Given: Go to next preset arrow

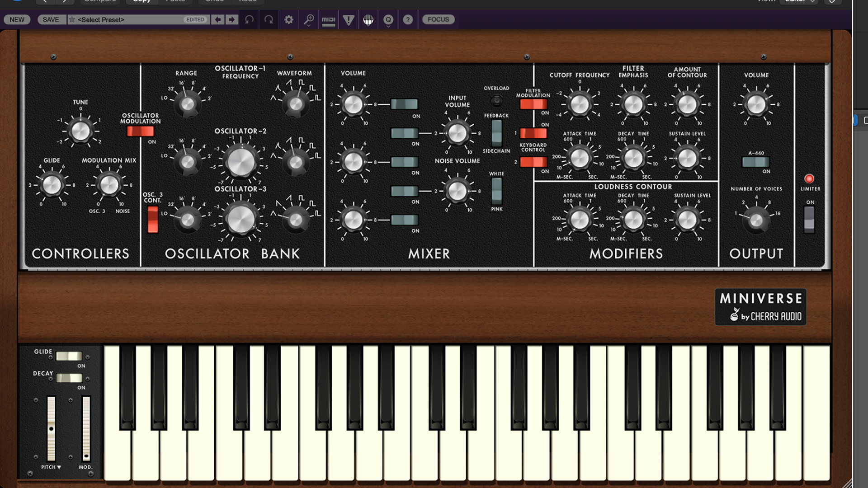Looking at the screenshot, I should click(x=232, y=19).
